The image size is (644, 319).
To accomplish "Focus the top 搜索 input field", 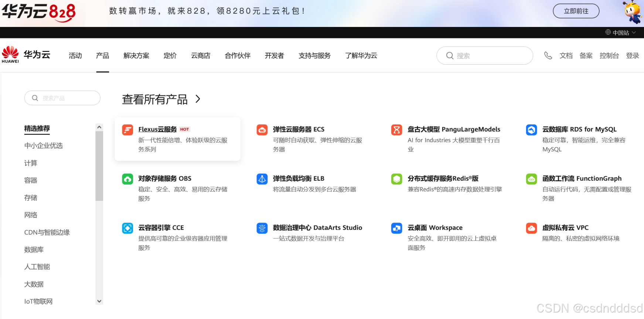I will 485,56.
